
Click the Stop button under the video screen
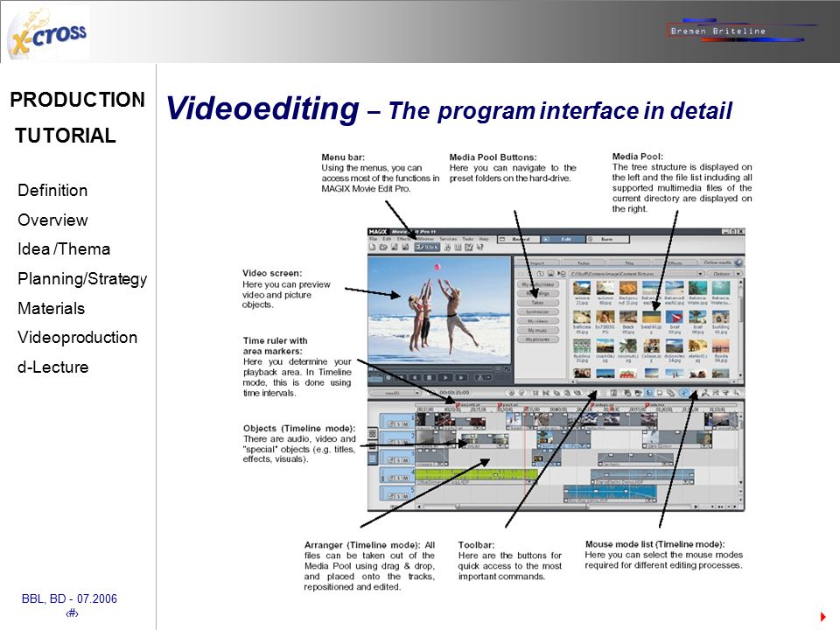pos(430,378)
